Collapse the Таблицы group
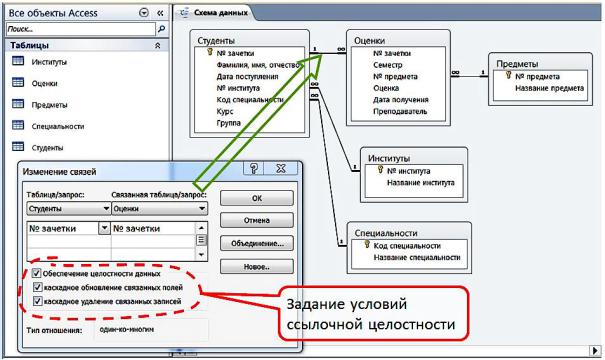 157,46
